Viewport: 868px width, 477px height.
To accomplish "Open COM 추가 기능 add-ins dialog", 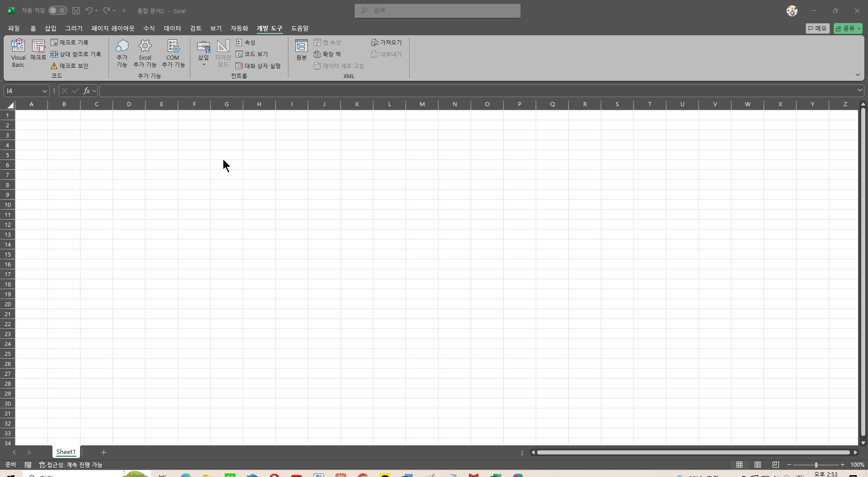I will 173,53.
